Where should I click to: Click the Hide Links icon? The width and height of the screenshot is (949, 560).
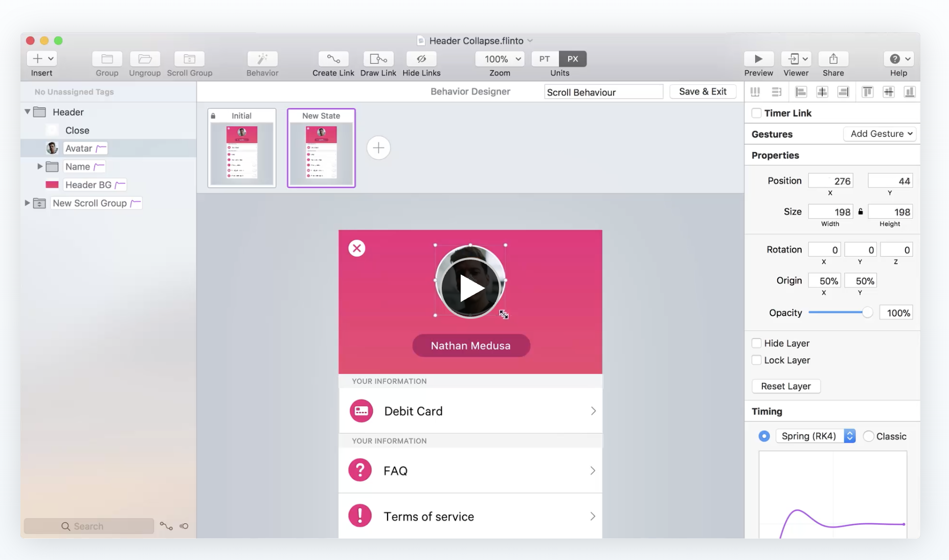click(x=421, y=59)
